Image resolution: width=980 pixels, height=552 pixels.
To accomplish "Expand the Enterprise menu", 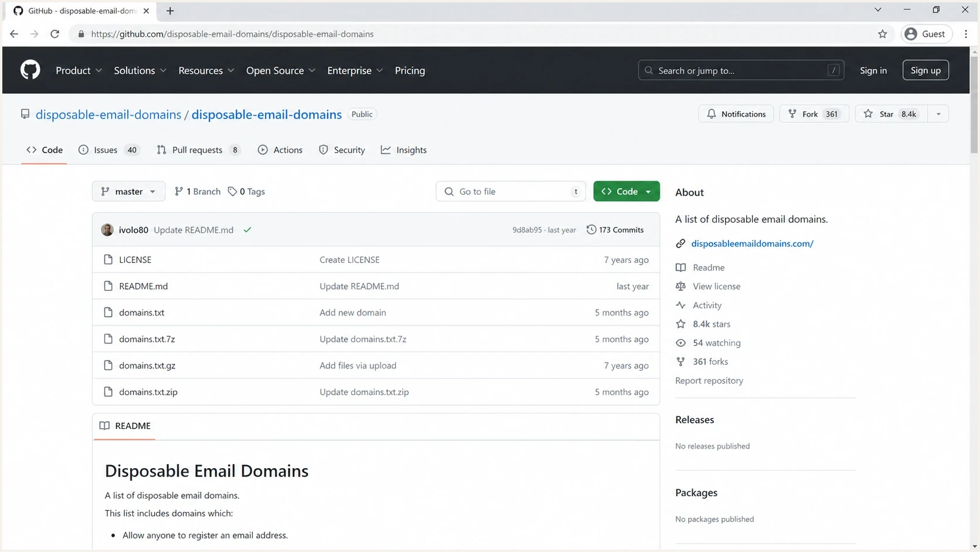I will (355, 70).
